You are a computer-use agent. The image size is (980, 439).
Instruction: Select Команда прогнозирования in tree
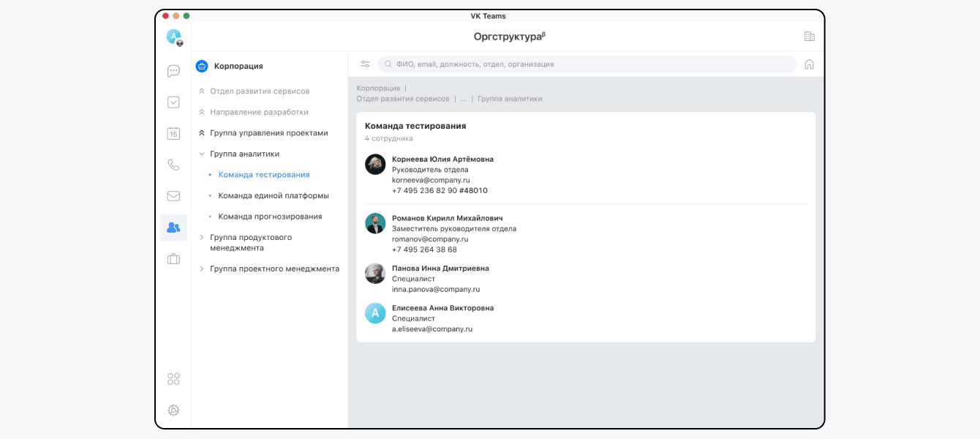click(270, 217)
